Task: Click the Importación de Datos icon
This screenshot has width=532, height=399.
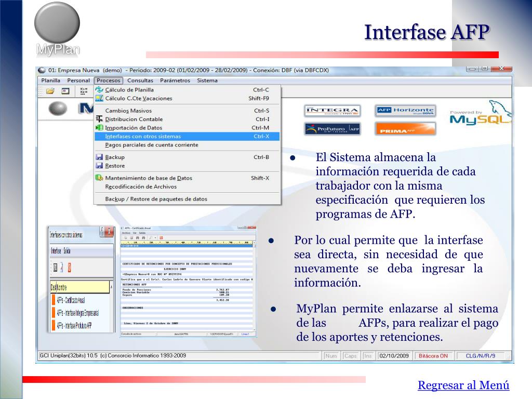Action: [99, 128]
